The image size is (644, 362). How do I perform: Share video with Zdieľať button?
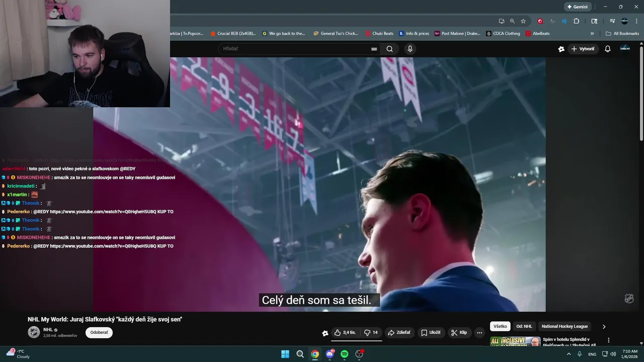pos(399,332)
